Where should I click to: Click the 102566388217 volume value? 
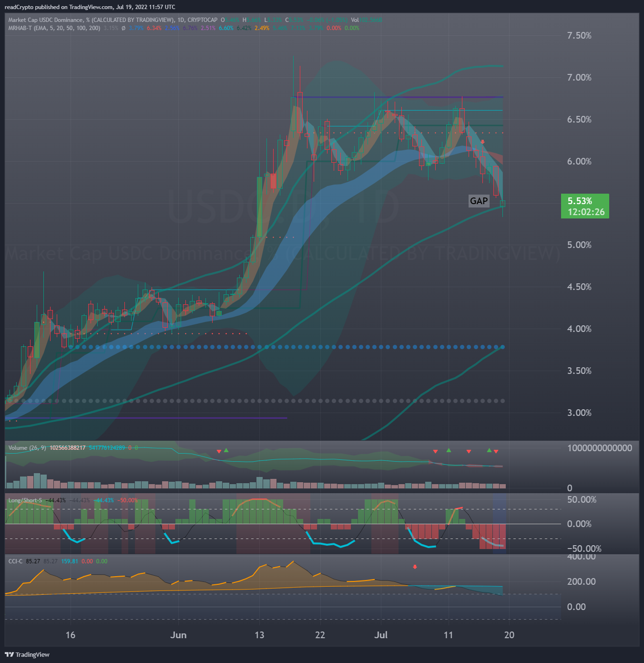(68, 448)
